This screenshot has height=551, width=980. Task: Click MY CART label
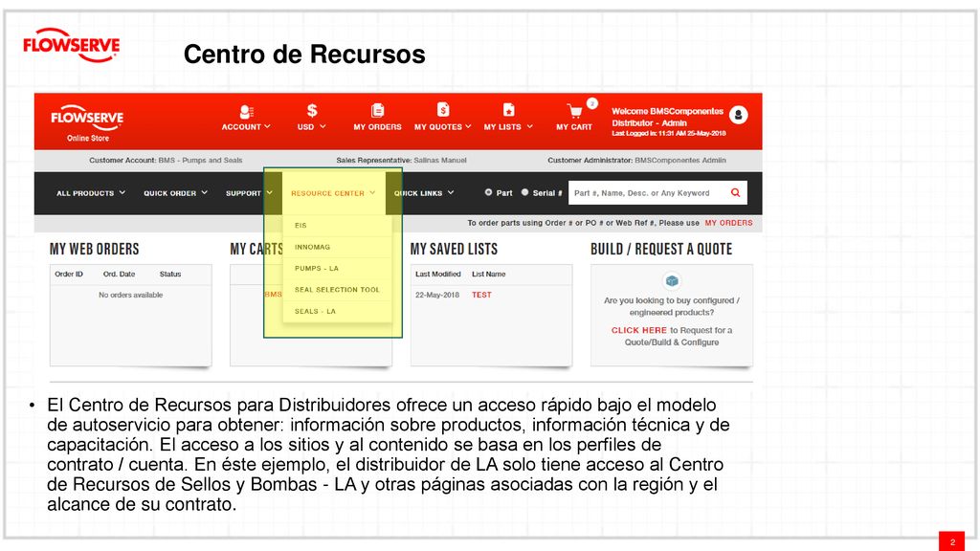click(x=574, y=127)
